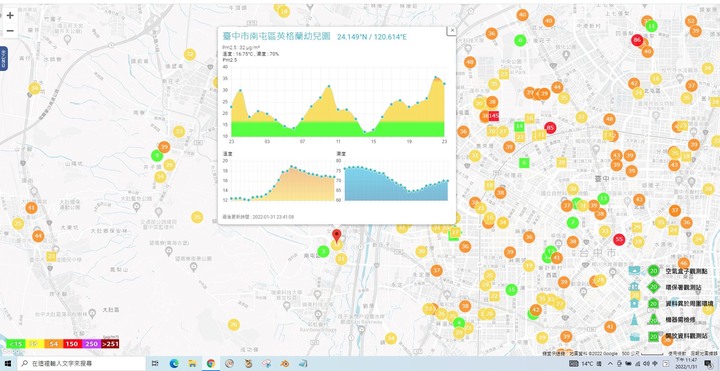The image size is (720, 371).
Task: Select the green 11 station marker
Action: click(651, 26)
